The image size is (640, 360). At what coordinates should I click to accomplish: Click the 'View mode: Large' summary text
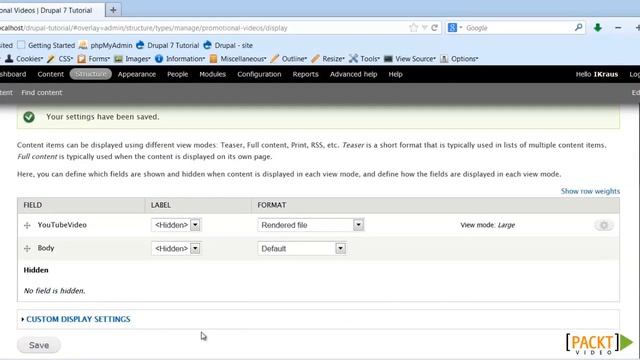[x=488, y=225]
